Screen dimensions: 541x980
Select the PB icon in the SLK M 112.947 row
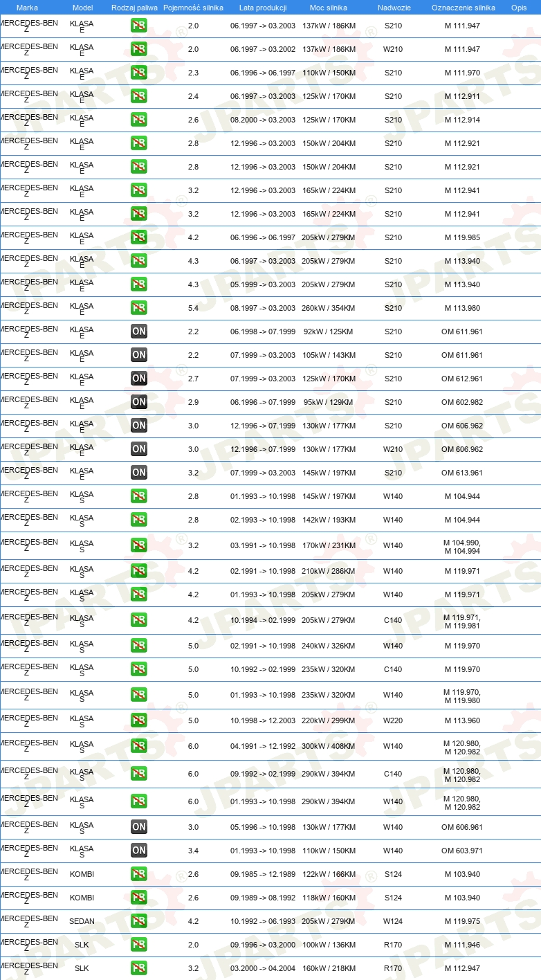pos(139,968)
